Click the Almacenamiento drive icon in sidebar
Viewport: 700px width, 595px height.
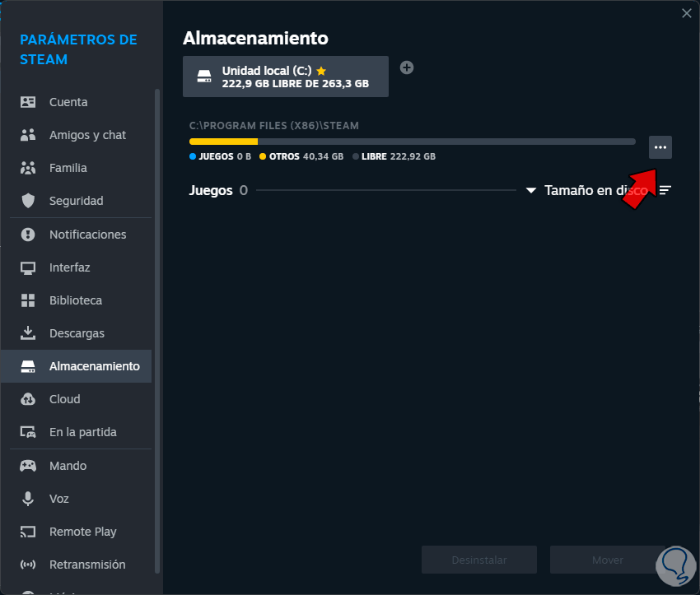coord(28,366)
